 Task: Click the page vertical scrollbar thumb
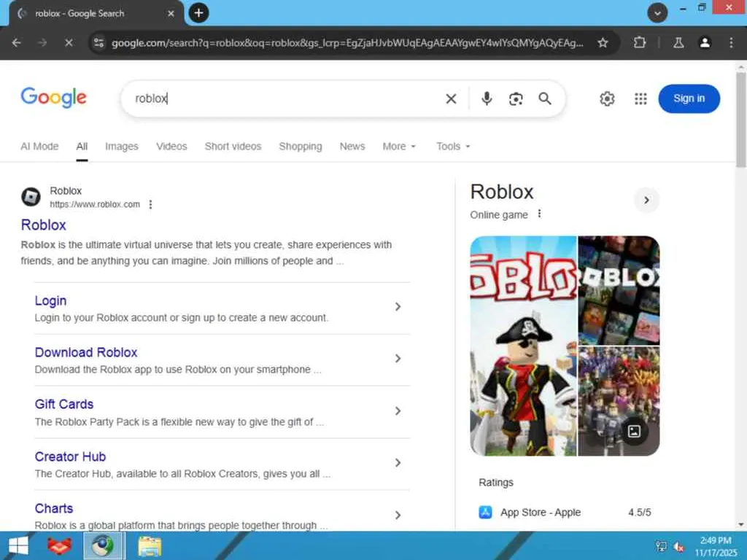741,120
